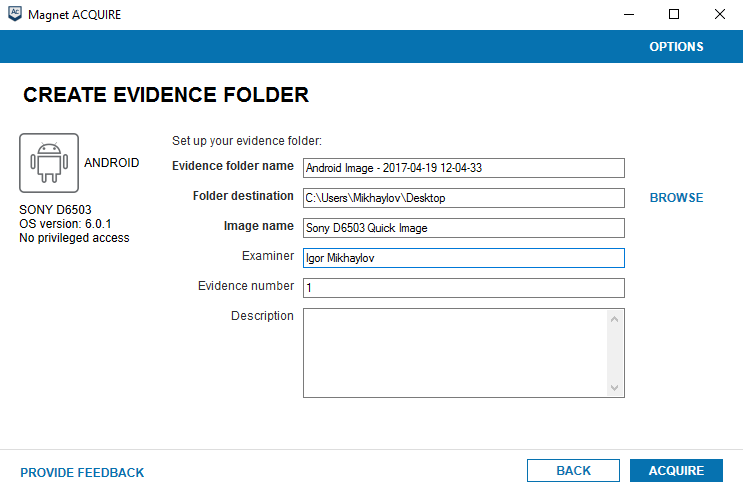The width and height of the screenshot is (743, 492).
Task: Click the 'Evidence folder name' label
Action: click(x=233, y=166)
